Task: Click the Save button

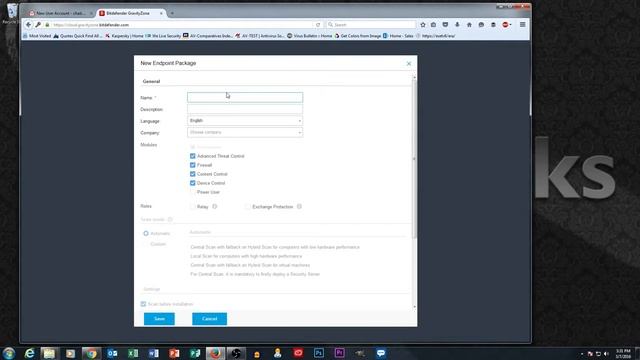Action: (x=159, y=319)
